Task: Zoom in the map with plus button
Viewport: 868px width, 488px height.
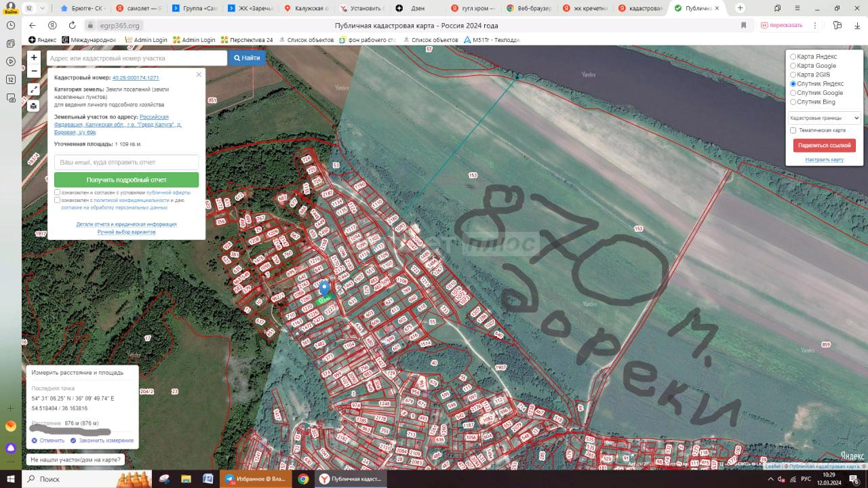Action: coord(34,58)
